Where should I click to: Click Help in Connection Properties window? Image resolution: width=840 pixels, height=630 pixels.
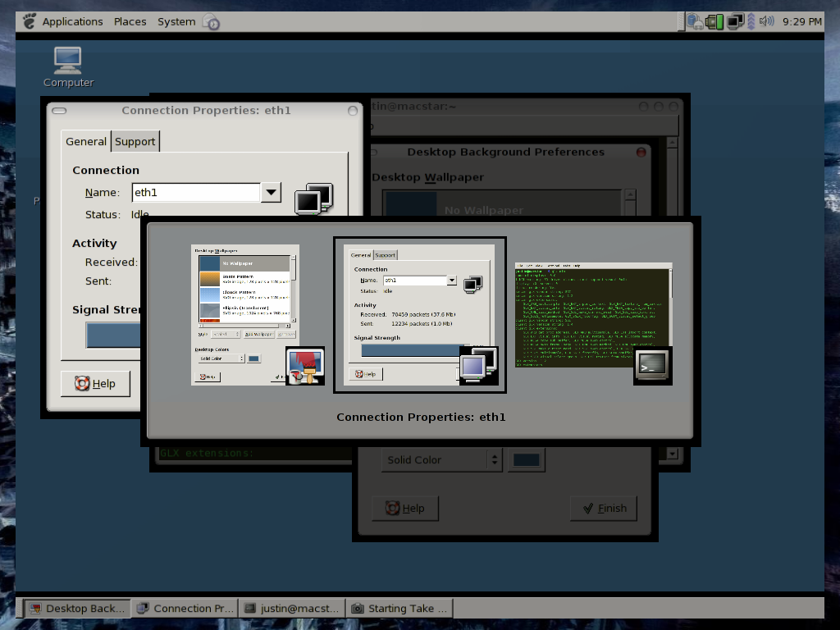coord(95,383)
